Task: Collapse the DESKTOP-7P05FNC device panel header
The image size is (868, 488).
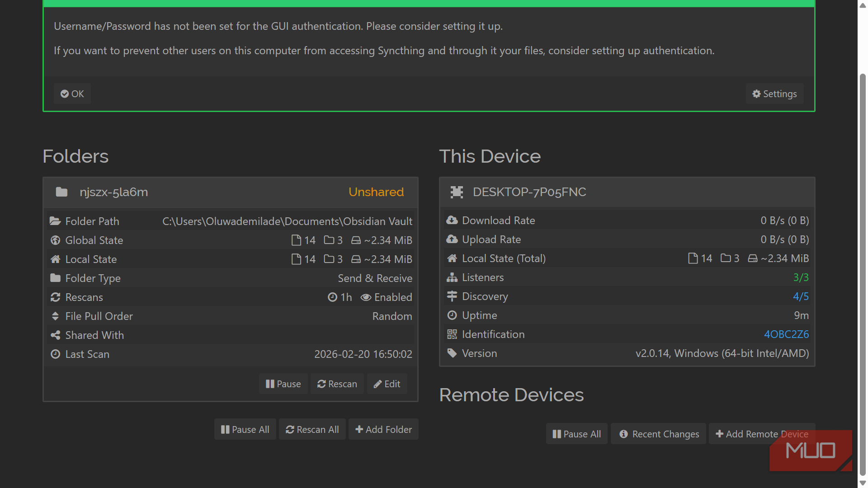Action: tap(627, 192)
